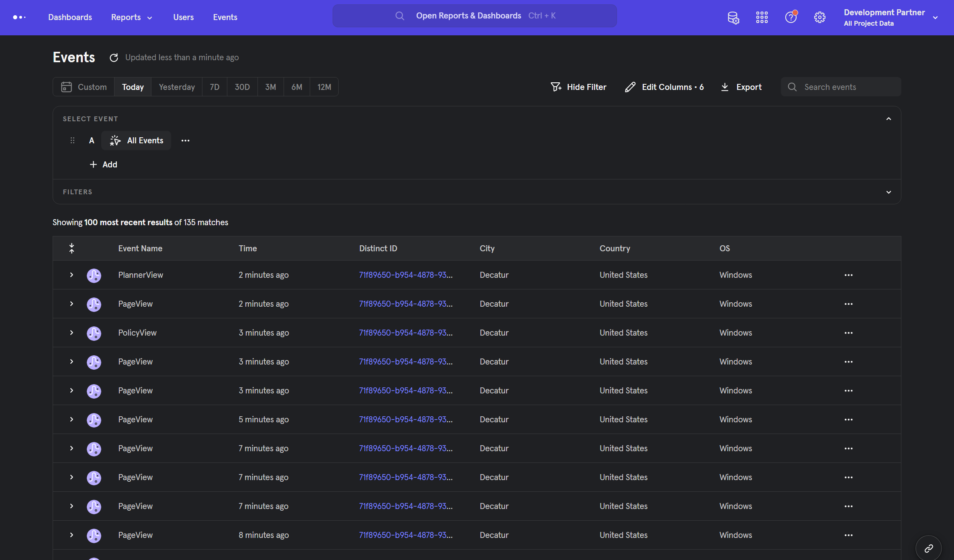Image resolution: width=954 pixels, height=560 pixels.
Task: Select the 30D time range
Action: [242, 87]
